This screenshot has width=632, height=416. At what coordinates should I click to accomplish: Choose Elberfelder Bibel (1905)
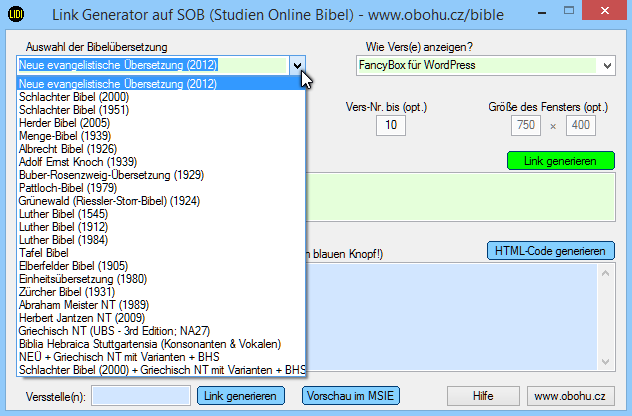point(161,266)
